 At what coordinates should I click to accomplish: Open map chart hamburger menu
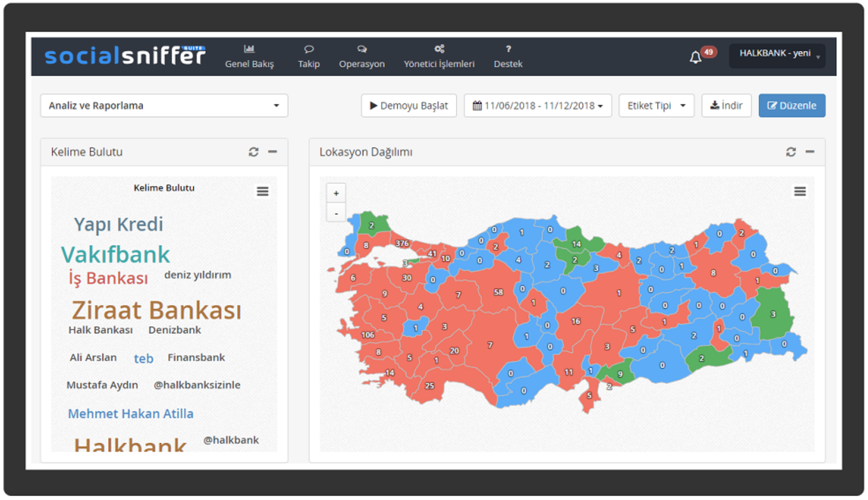pyautogui.click(x=800, y=191)
